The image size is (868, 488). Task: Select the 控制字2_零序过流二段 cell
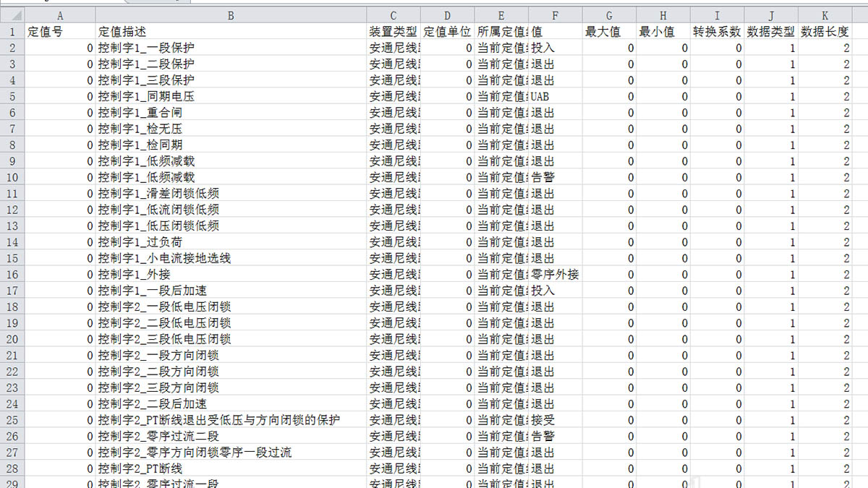point(230,437)
